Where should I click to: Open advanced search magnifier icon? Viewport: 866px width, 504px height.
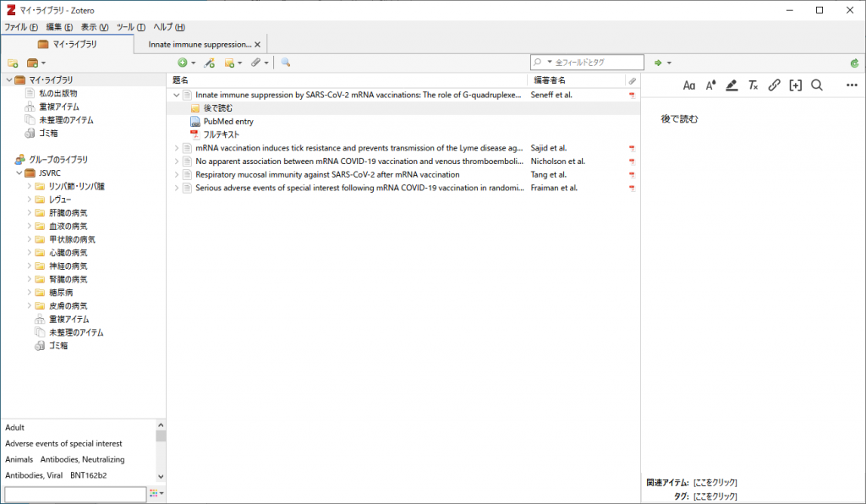pyautogui.click(x=286, y=63)
